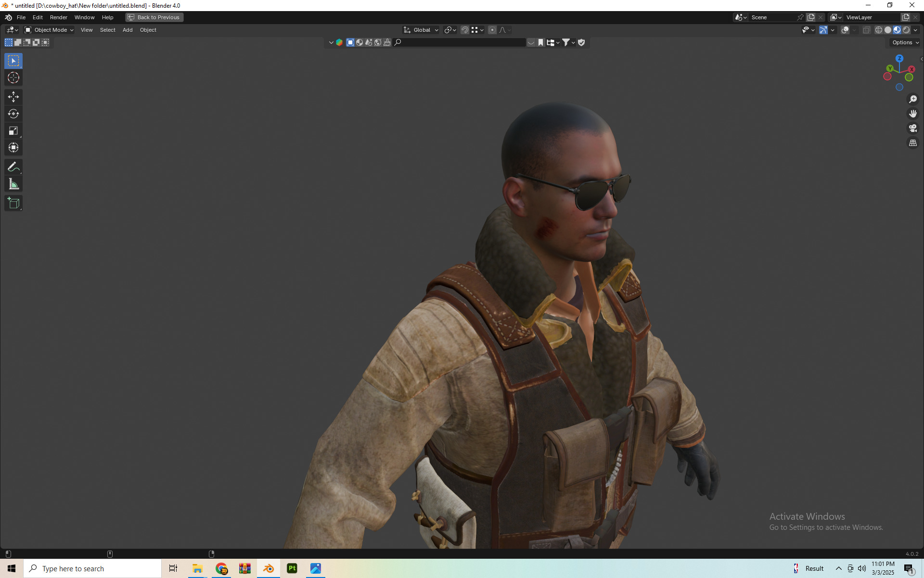Click the Z axis on navigation gizmo
The height and width of the screenshot is (578, 924).
click(899, 58)
